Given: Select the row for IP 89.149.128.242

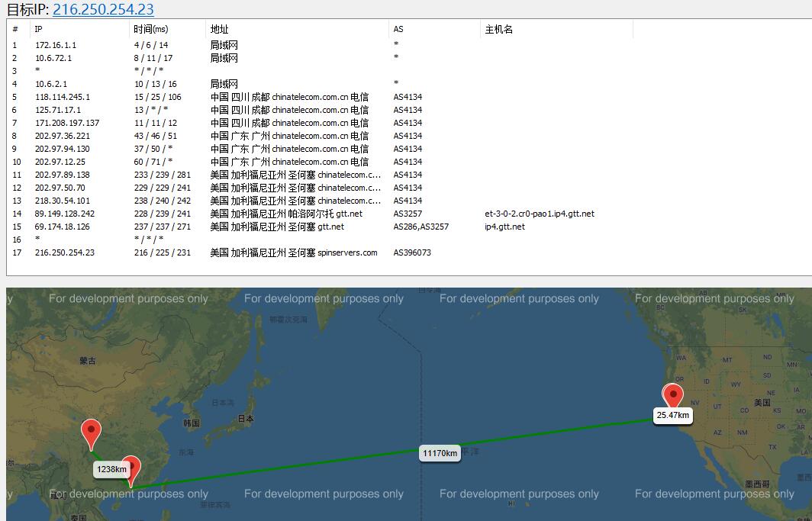Looking at the screenshot, I should 65,214.
